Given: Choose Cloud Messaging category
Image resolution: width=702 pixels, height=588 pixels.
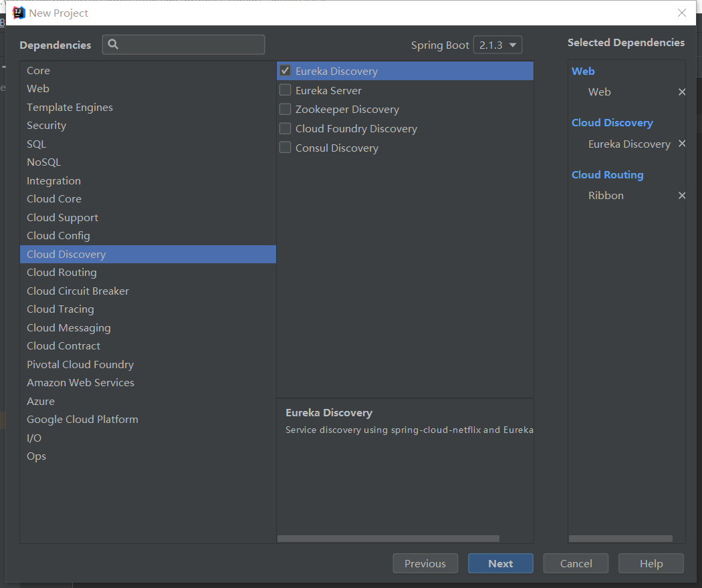Looking at the screenshot, I should [148, 327].
